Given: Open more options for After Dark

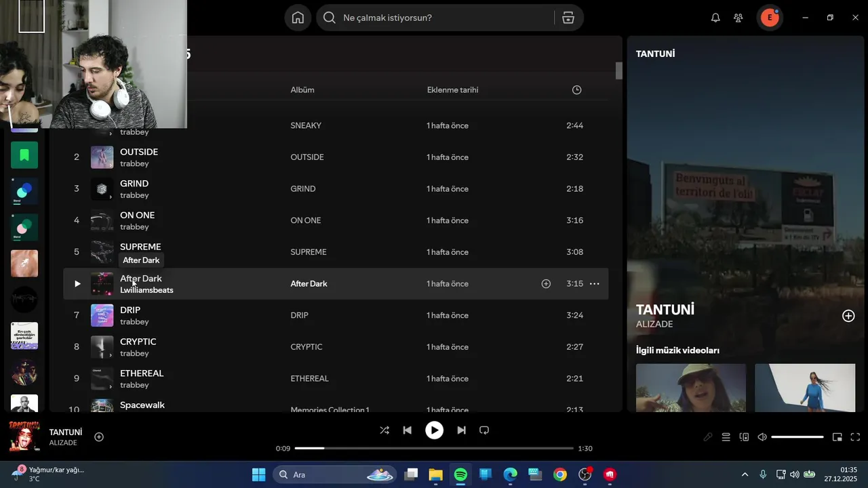Looking at the screenshot, I should click(595, 284).
